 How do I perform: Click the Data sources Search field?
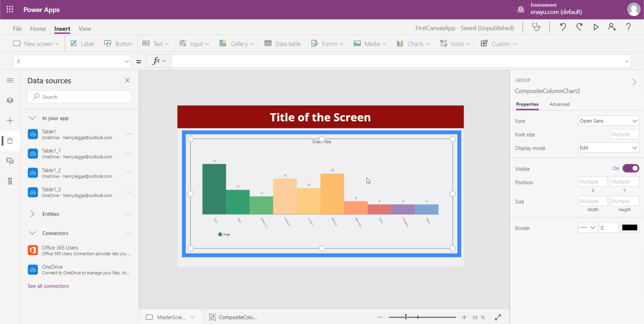click(79, 97)
